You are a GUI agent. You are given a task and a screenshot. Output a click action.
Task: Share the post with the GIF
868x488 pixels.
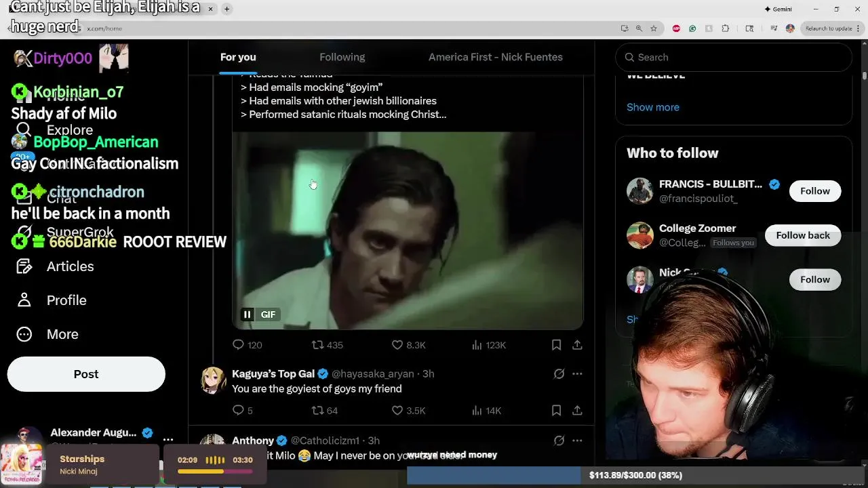pos(577,345)
